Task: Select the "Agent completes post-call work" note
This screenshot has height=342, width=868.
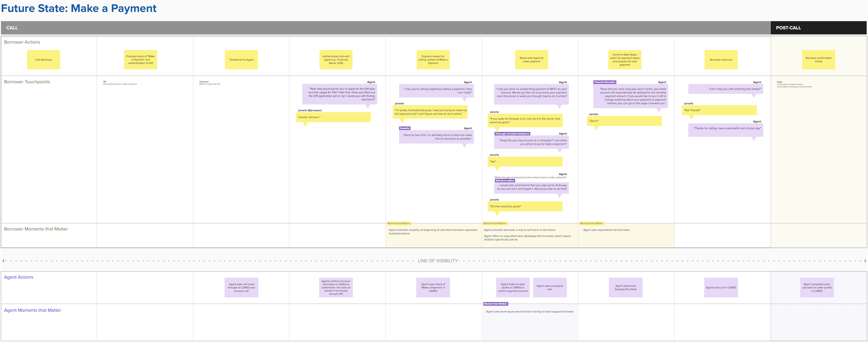Action: tap(817, 287)
